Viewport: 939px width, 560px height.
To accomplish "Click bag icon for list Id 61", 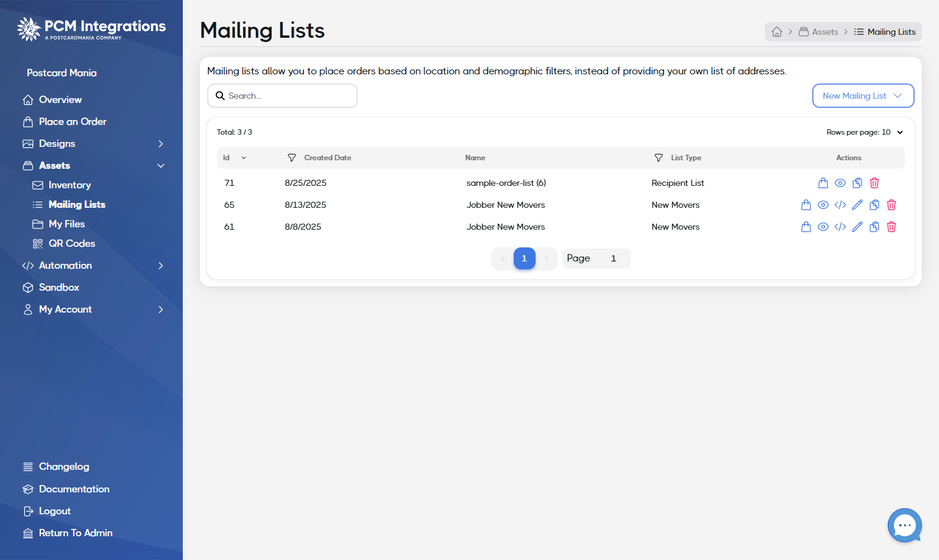I will (806, 227).
